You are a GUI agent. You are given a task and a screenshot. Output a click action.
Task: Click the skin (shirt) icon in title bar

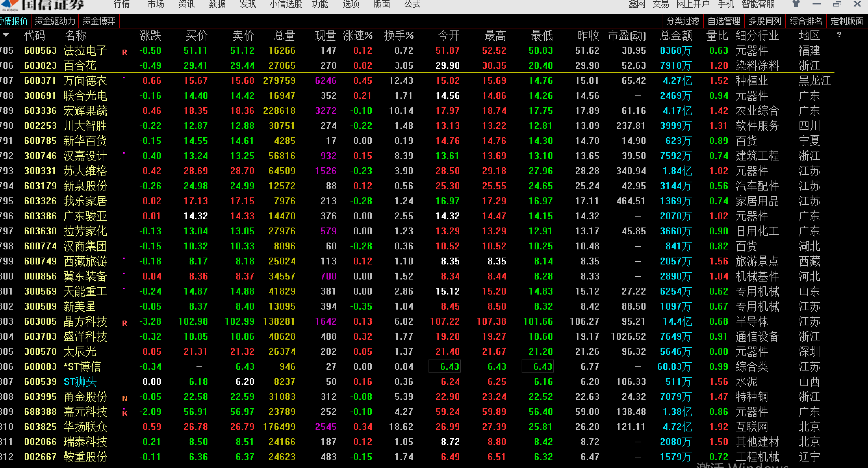[x=796, y=4]
